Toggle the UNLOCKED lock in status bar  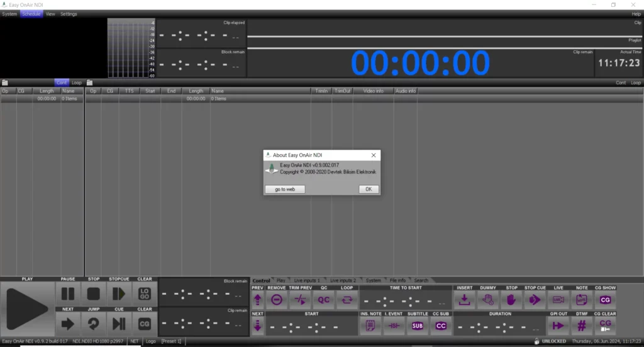tap(551, 341)
